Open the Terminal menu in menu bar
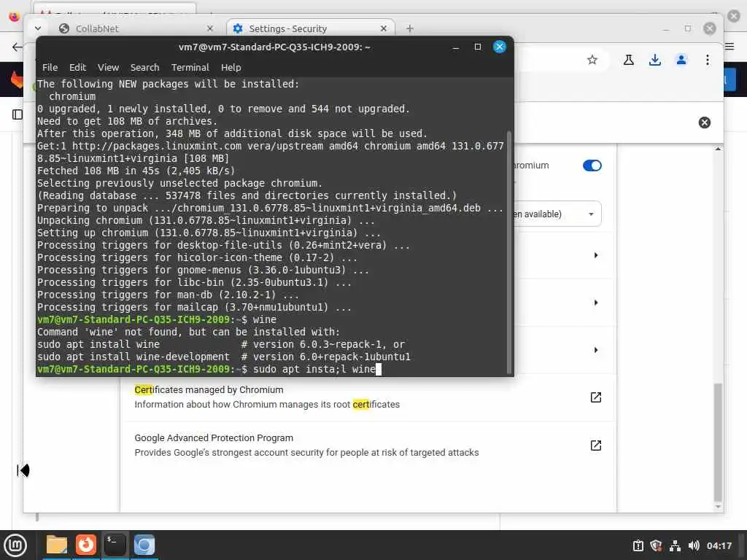Screen dimensions: 747x560 coord(190,68)
